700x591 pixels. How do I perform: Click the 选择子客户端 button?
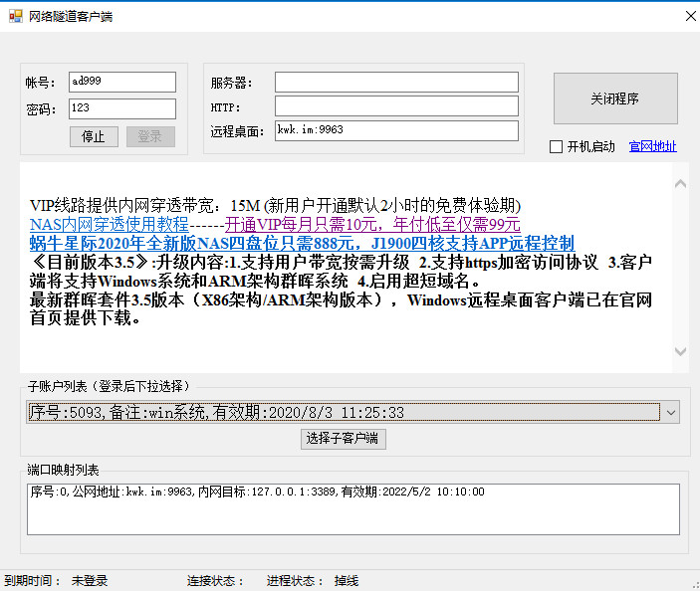click(343, 439)
